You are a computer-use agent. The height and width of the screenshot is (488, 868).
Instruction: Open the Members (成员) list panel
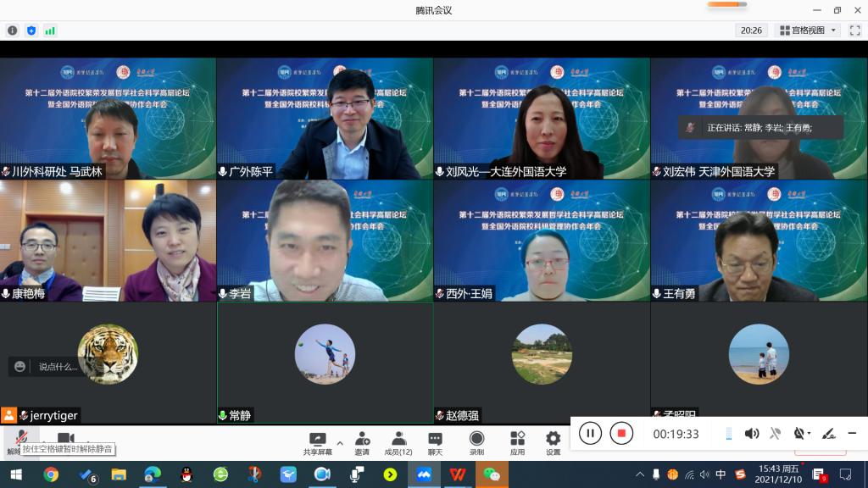398,442
